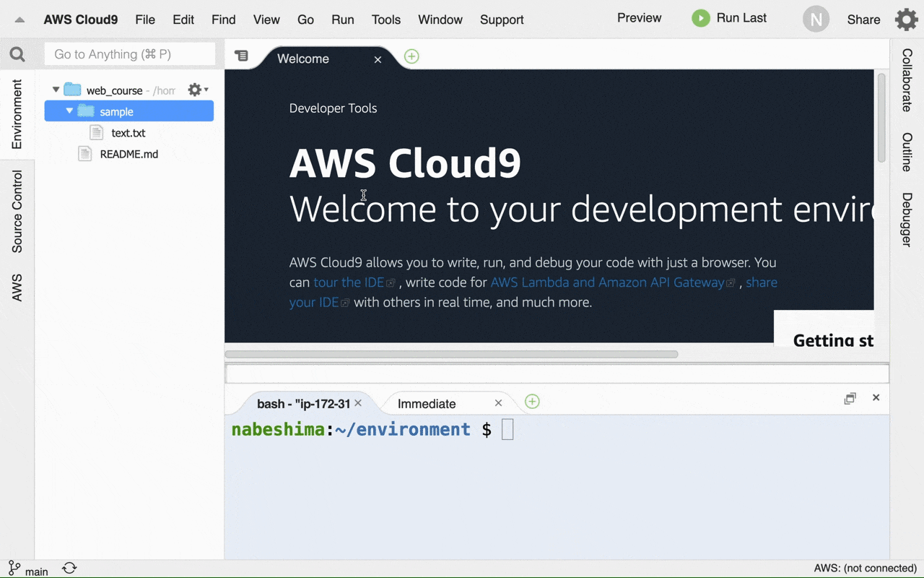Click the user avatar N icon
Image resolution: width=924 pixels, height=578 pixels.
tap(816, 20)
